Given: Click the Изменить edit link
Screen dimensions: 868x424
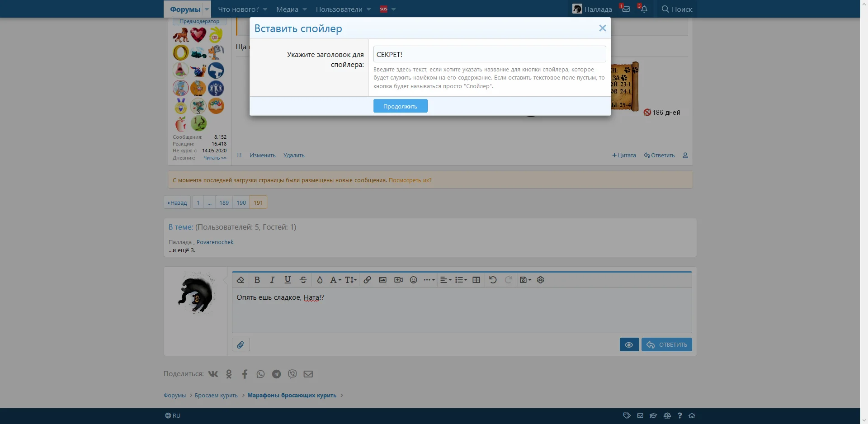Looking at the screenshot, I should (x=263, y=155).
